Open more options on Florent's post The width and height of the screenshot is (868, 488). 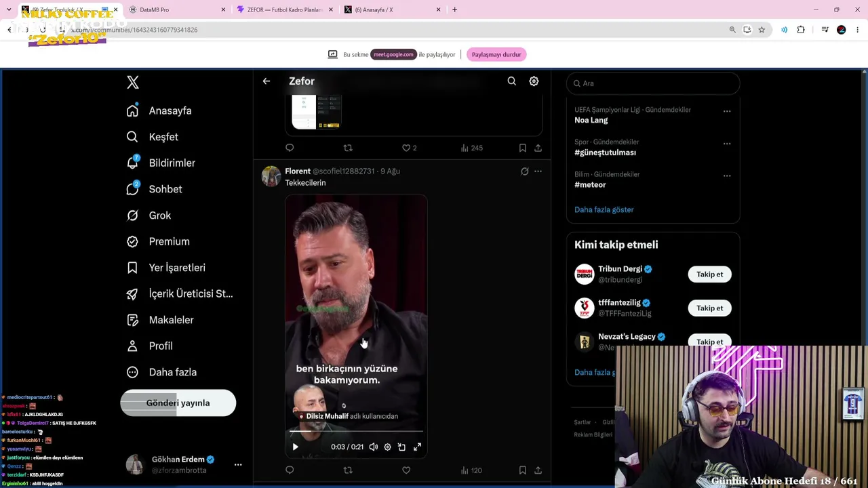pos(538,171)
